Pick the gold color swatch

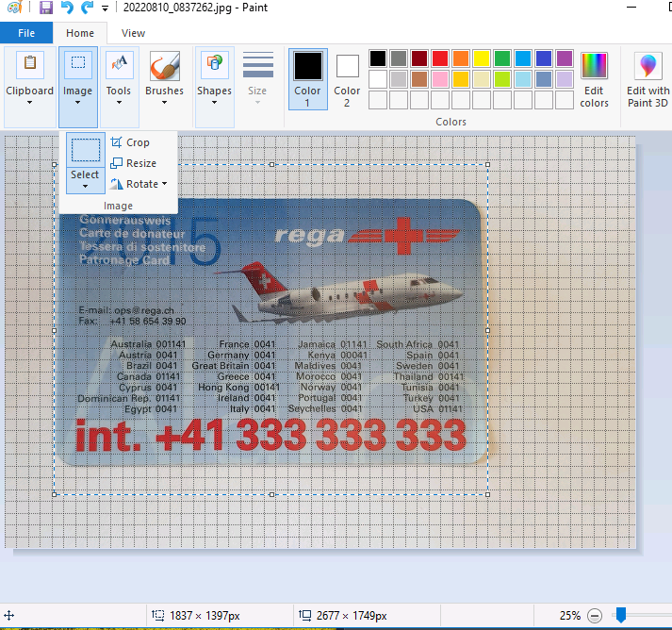pos(461,79)
